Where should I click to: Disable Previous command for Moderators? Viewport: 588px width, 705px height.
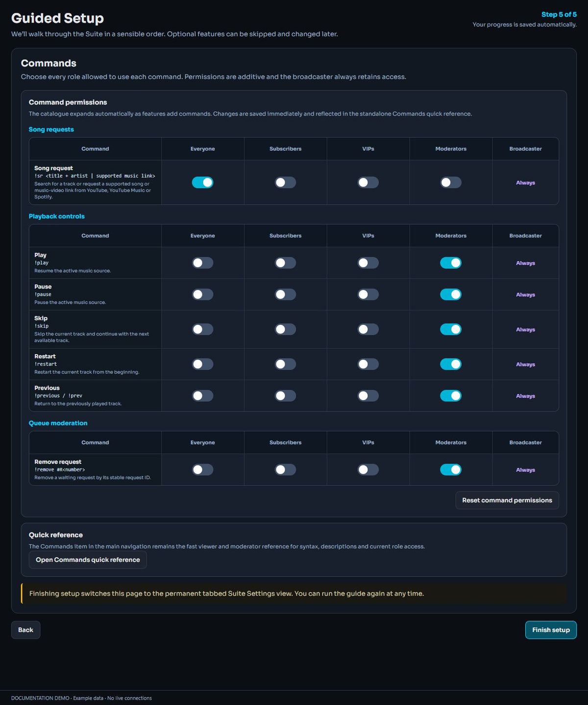[451, 396]
